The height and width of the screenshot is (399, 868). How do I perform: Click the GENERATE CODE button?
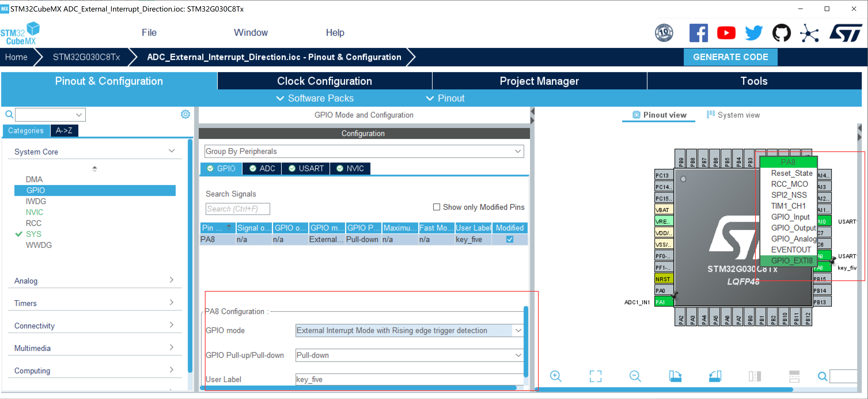730,57
